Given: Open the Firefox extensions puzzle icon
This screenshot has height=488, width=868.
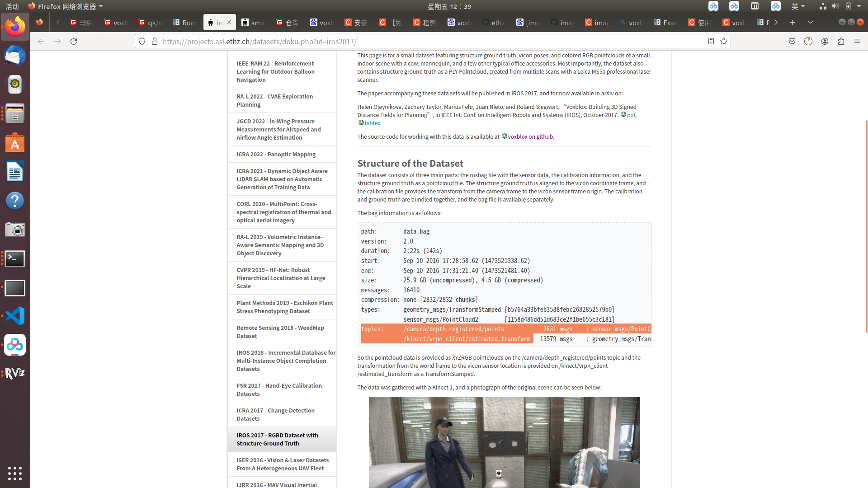Looking at the screenshot, I should pos(841,41).
